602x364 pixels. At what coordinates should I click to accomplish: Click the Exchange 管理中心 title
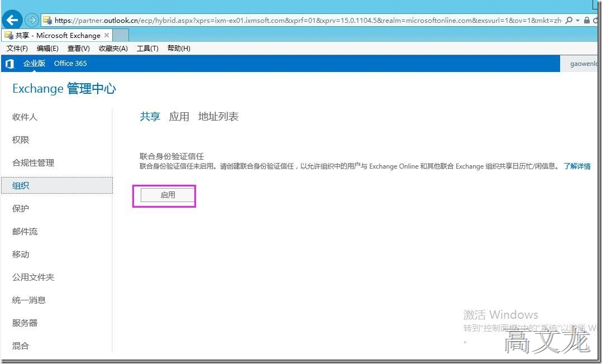[64, 89]
